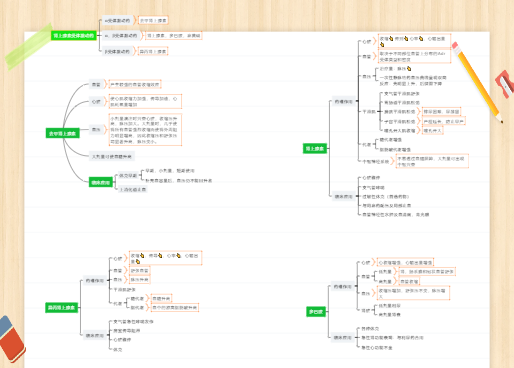Select 急性心功能不全 under 多巴胺
This screenshot has height=368, width=514.
[x=377, y=348]
